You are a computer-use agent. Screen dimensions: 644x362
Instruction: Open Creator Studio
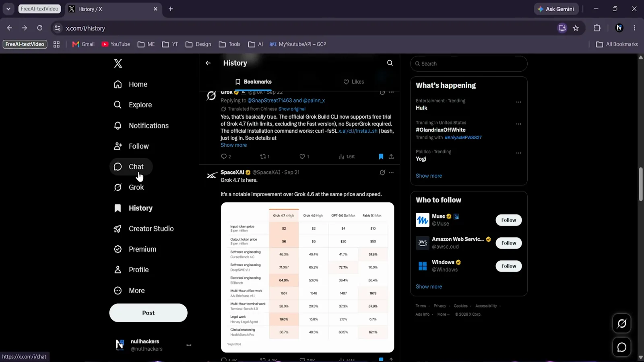tap(144, 228)
